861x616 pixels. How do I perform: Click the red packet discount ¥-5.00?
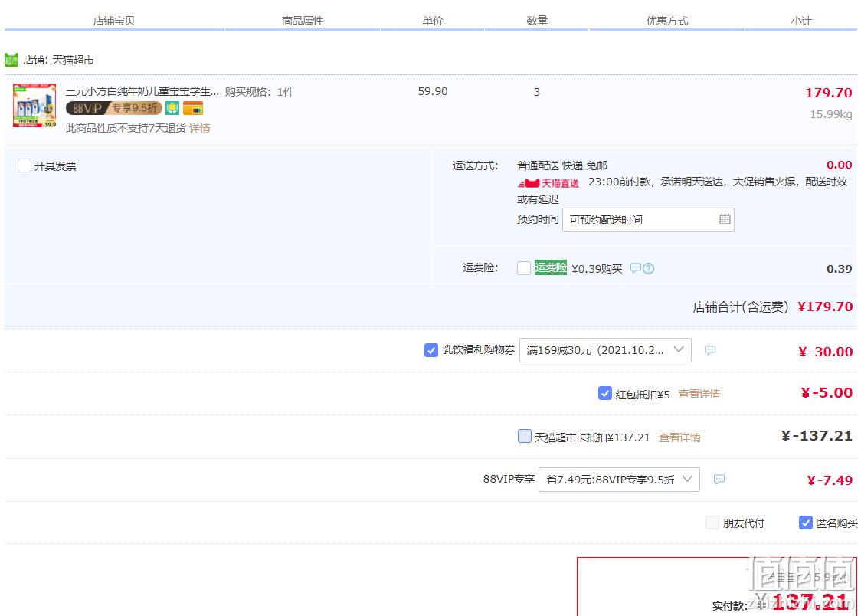point(827,392)
